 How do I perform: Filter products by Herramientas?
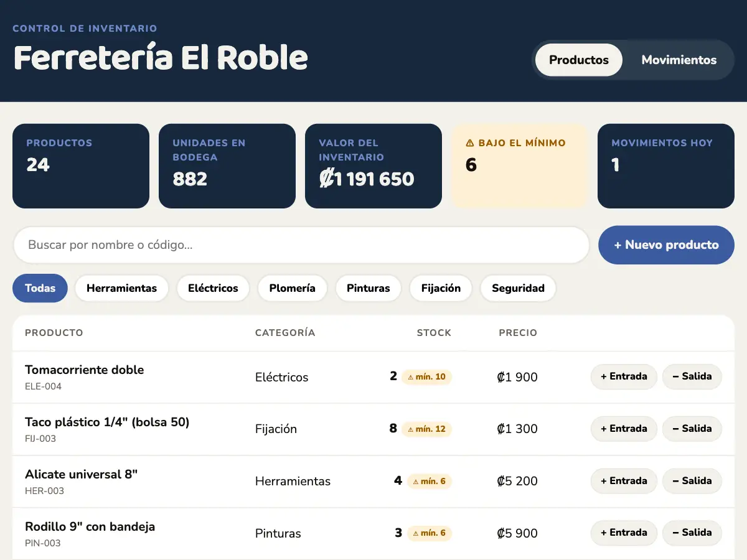[x=121, y=288]
